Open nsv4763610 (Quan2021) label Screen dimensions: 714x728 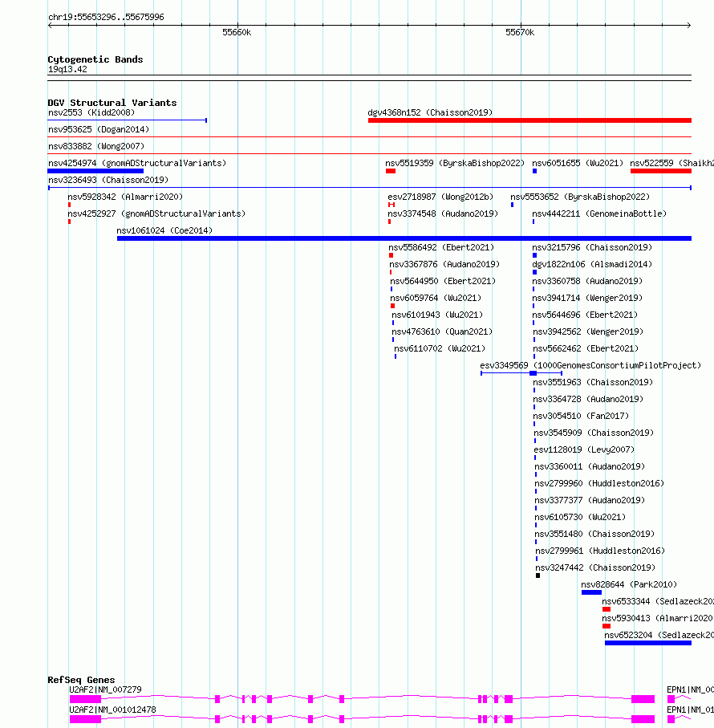point(442,331)
